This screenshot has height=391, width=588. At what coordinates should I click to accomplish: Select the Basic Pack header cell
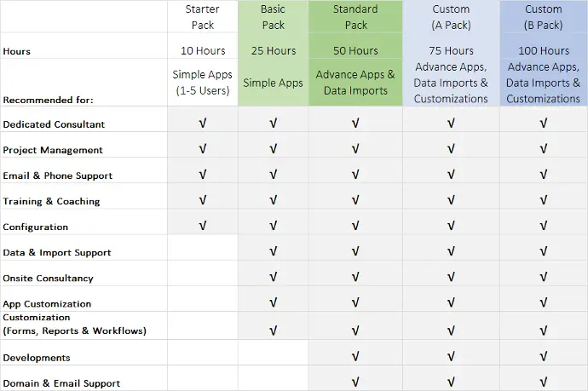(273, 17)
